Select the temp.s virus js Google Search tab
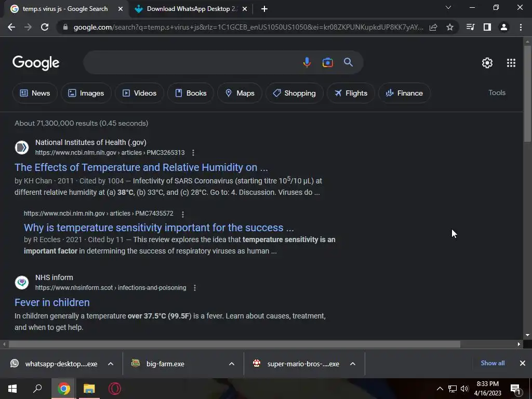Image resolution: width=532 pixels, height=399 pixels. point(65,9)
